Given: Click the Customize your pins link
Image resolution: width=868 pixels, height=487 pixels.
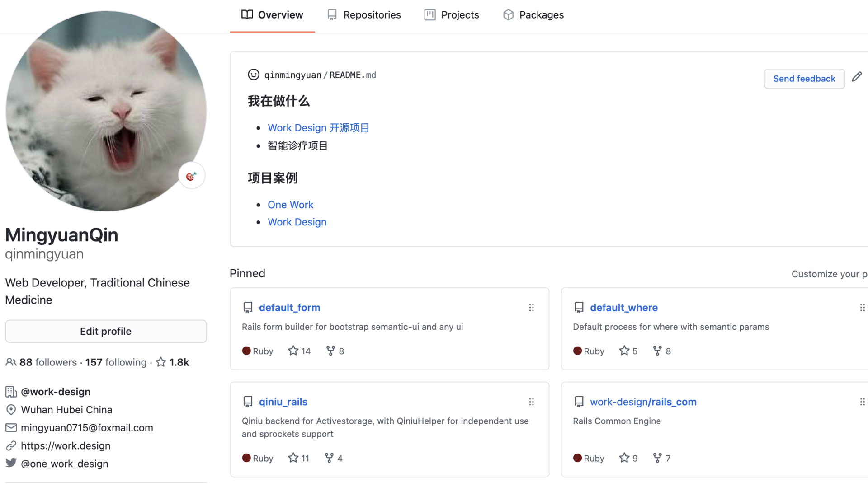Looking at the screenshot, I should [830, 274].
